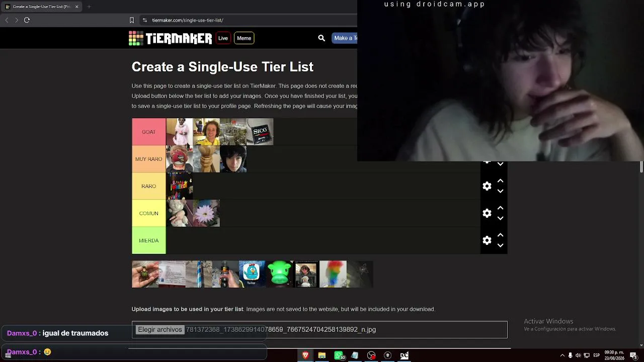
Task: Select the colorful birthday image in RARO tier
Action: coord(180,186)
